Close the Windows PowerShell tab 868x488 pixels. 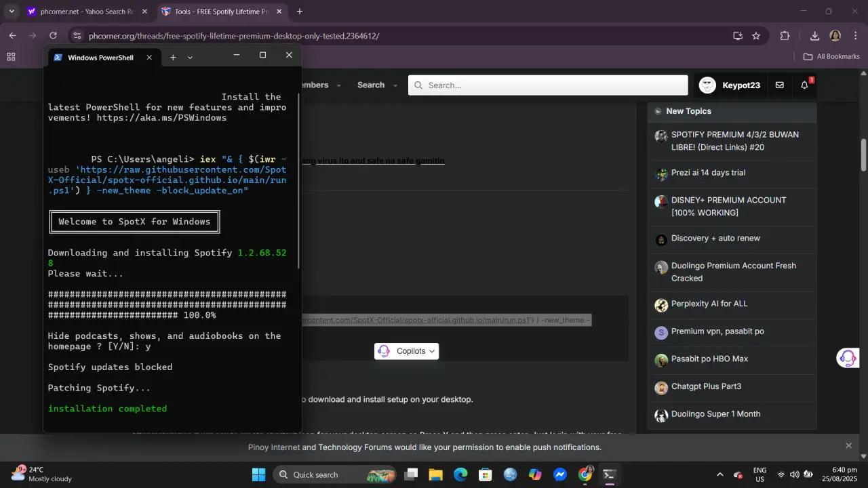point(149,58)
